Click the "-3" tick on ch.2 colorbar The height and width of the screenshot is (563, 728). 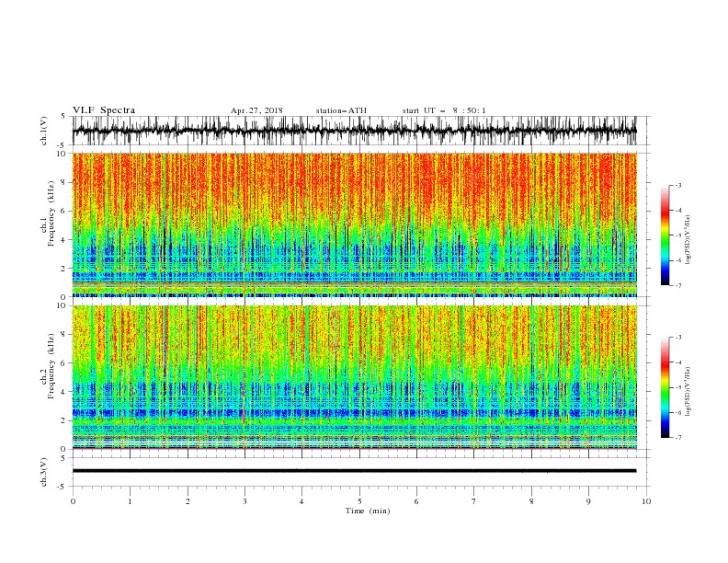677,338
